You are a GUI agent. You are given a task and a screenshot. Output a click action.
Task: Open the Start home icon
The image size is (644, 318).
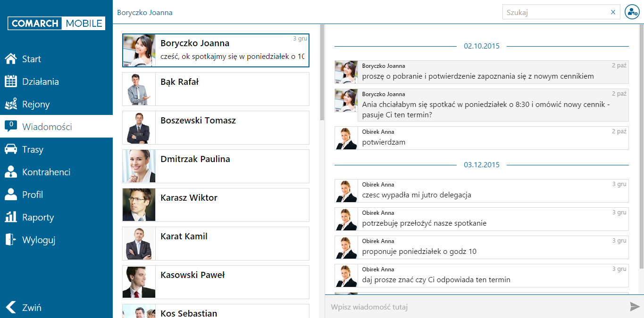(10, 59)
